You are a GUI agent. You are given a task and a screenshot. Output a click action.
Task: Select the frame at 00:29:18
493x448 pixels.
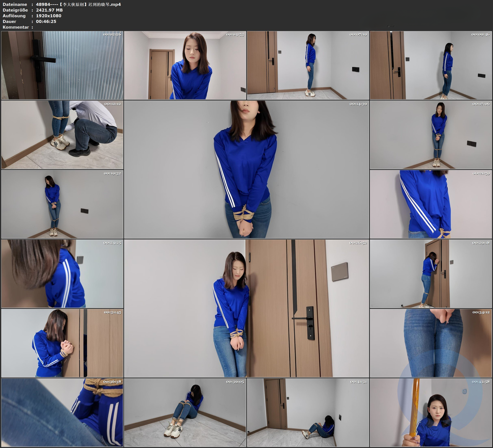click(x=431, y=274)
